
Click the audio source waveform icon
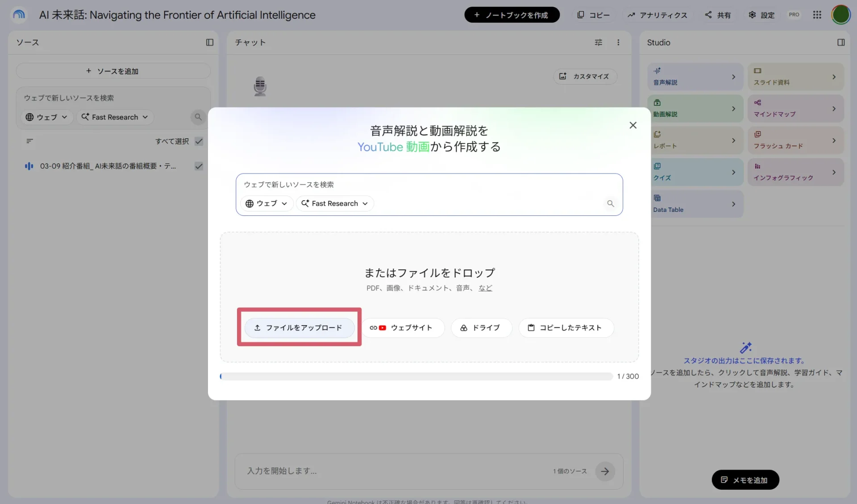pos(29,166)
